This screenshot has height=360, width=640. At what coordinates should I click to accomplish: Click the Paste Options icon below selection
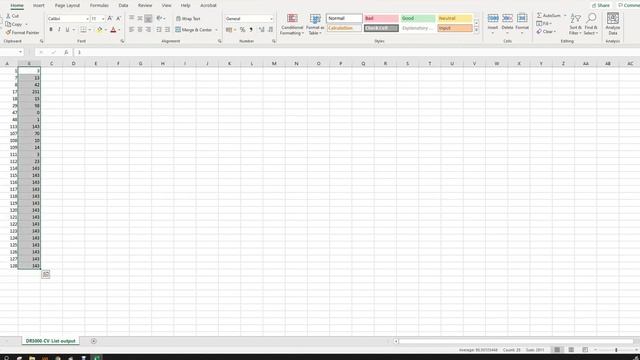[46, 274]
